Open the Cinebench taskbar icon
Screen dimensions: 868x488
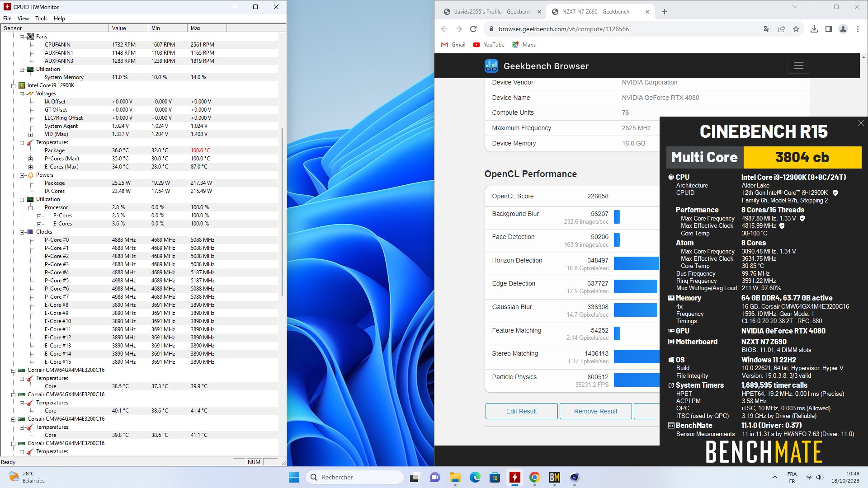coord(574,477)
